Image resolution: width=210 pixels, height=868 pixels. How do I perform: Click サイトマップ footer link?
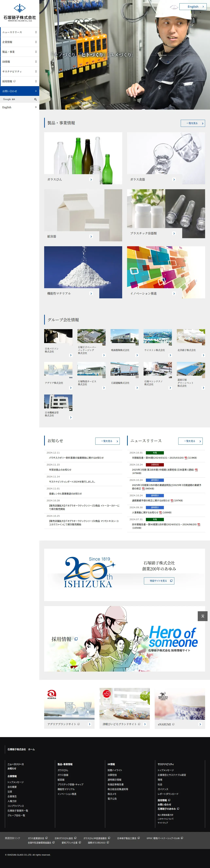[x=163, y=823]
